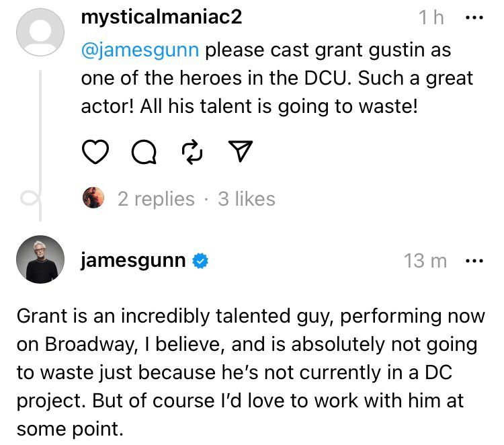Click the 13 m timestamp on the reply
The height and width of the screenshot is (445, 504).
tap(425, 261)
